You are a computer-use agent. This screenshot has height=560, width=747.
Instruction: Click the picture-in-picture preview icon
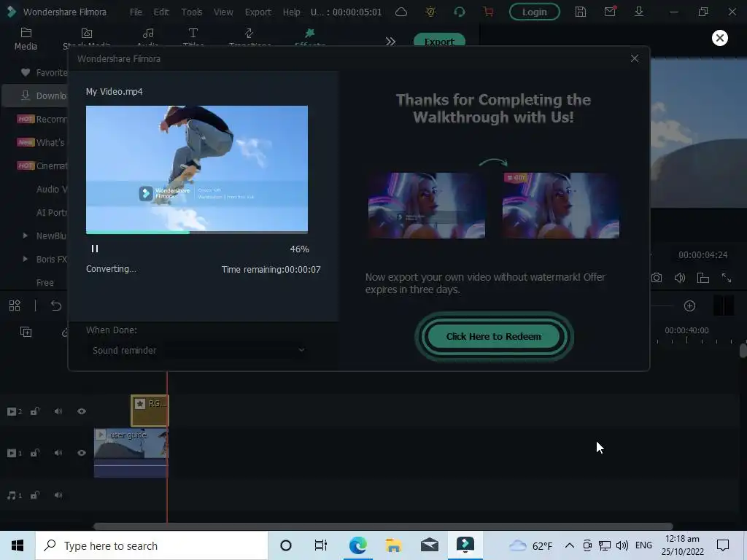coord(703,278)
